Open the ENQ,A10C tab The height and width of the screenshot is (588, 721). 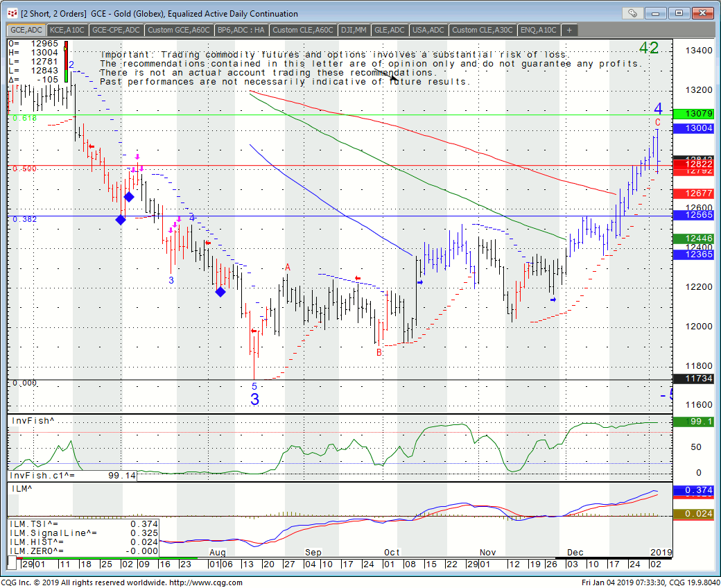539,30
